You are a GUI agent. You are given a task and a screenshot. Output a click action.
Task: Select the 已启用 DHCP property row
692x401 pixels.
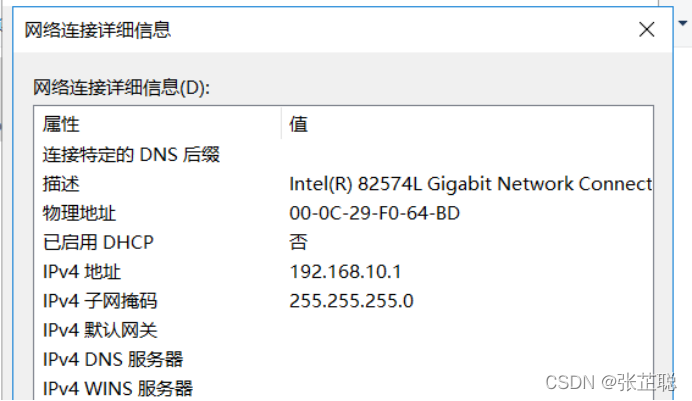pos(98,242)
